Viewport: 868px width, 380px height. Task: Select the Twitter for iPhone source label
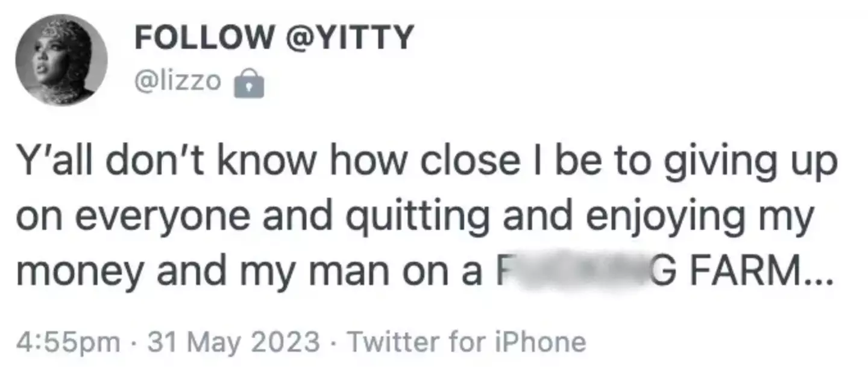coord(467,341)
